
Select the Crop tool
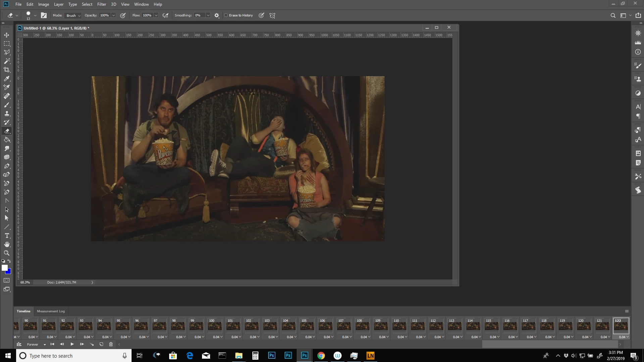7,70
